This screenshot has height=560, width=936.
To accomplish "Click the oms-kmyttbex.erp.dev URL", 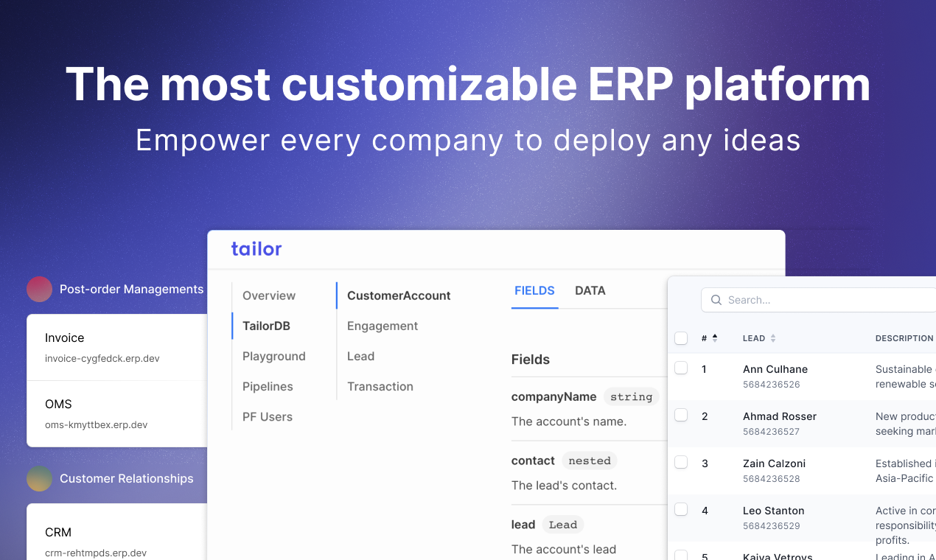I will 97,425.
